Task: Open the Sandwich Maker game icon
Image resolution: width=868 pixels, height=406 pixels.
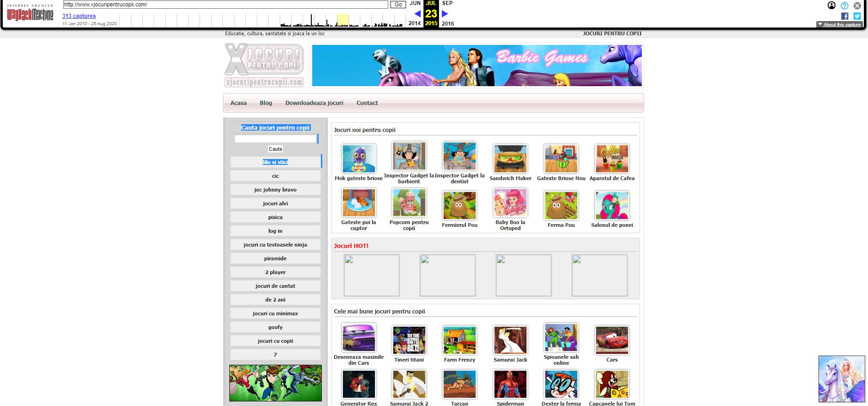Action: pyautogui.click(x=510, y=159)
